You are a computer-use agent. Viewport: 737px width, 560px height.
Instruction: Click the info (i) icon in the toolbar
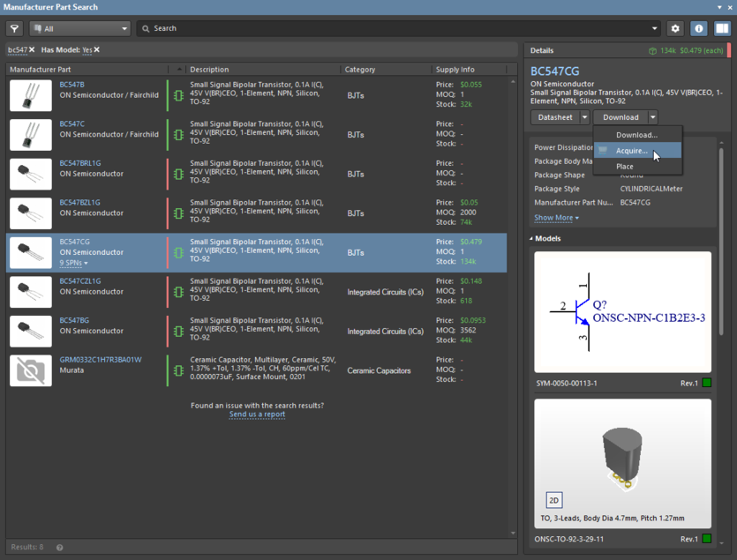(698, 28)
